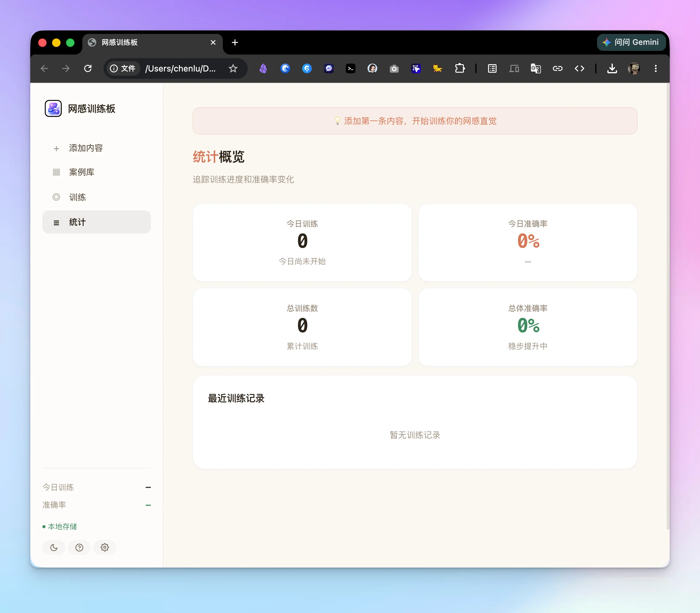Click the 最近训练记录 heading
Viewport: 700px width, 613px height.
(236, 398)
